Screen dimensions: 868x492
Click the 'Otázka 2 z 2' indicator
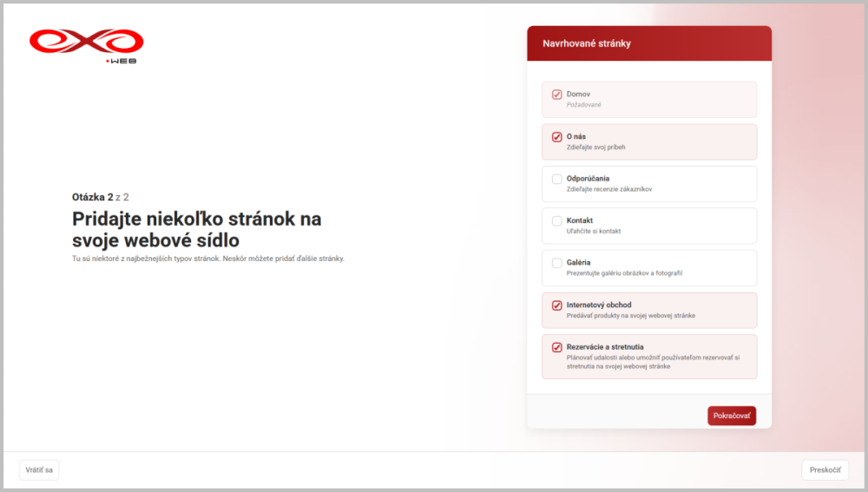pos(100,197)
